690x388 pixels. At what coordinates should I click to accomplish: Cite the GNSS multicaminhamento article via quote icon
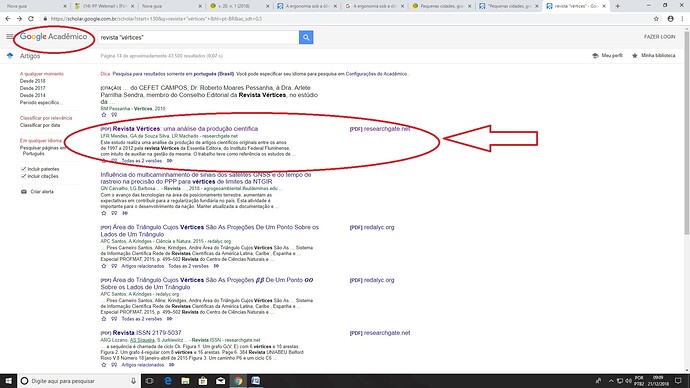114,213
